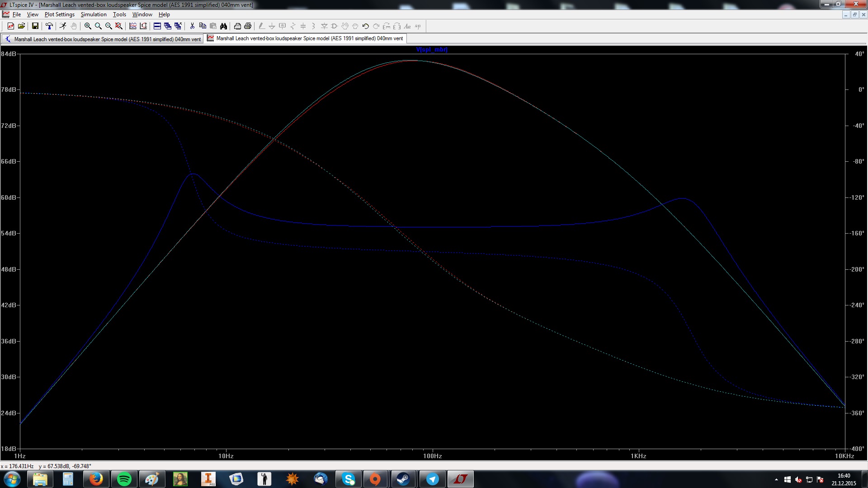Open the Simulation menu

(x=93, y=14)
